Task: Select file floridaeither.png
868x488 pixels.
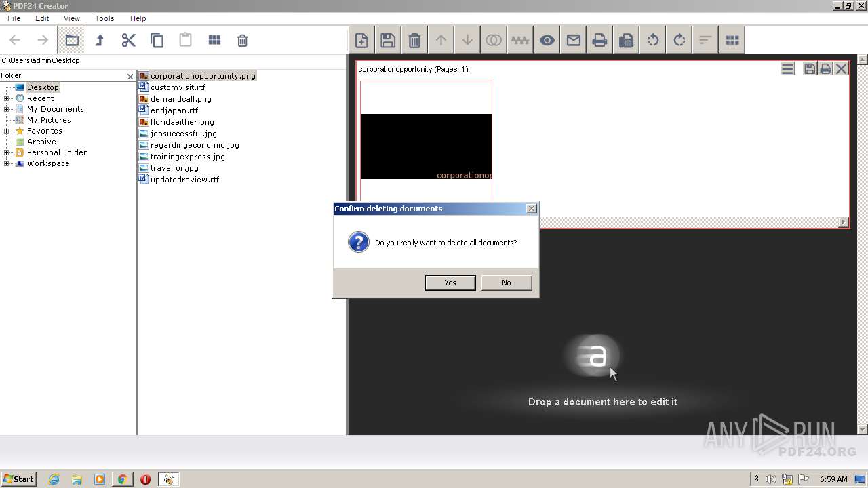Action: point(182,122)
